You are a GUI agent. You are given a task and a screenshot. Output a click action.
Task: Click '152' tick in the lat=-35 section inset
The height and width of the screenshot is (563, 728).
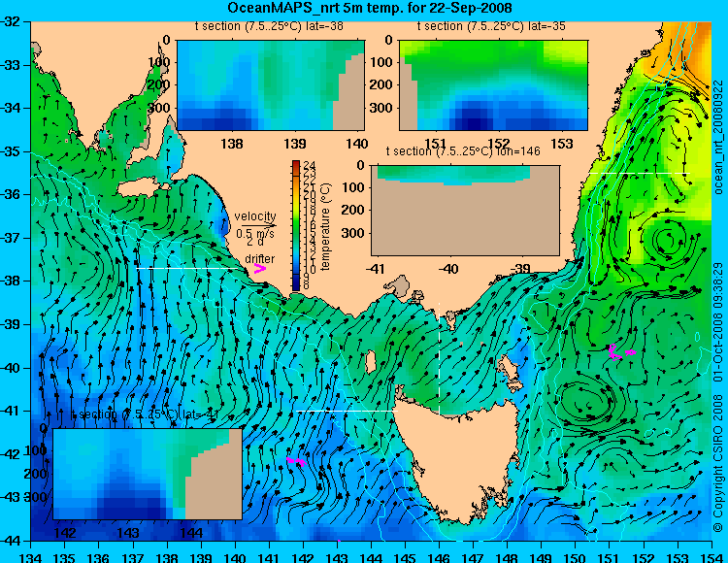pyautogui.click(x=499, y=144)
